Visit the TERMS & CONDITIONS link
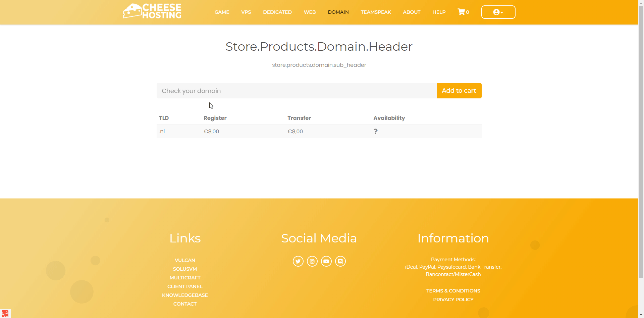This screenshot has height=318, width=644. tap(453, 291)
